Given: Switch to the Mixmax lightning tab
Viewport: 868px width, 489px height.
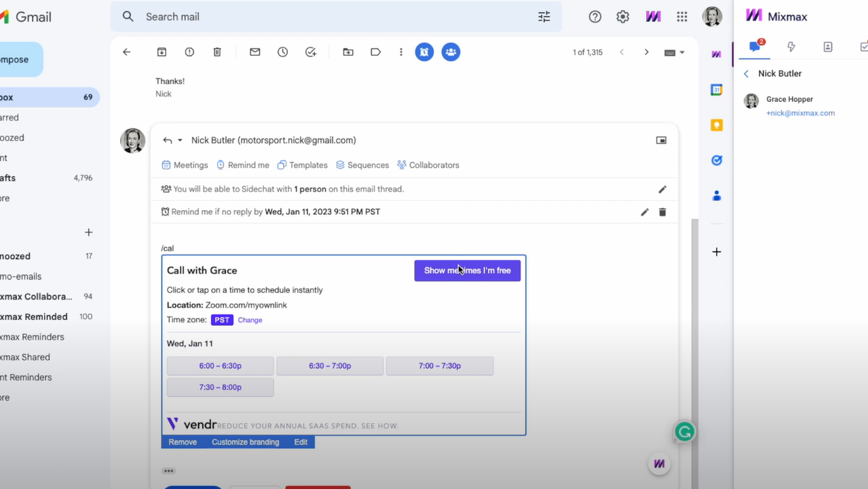Looking at the screenshot, I should (x=791, y=47).
